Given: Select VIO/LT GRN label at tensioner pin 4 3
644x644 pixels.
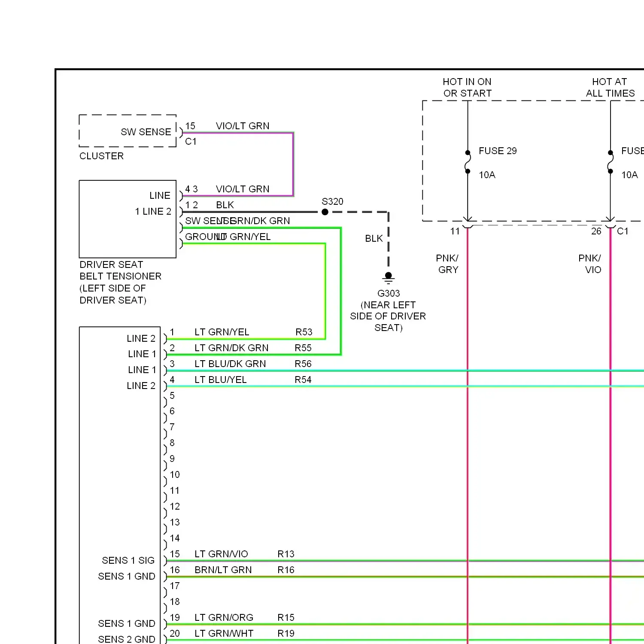Looking at the screenshot, I should pyautogui.click(x=243, y=189).
